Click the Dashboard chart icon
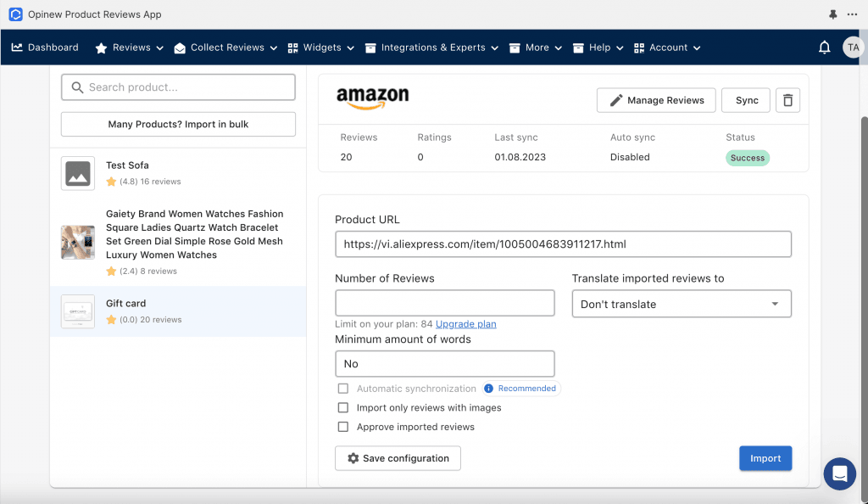Image resolution: width=868 pixels, height=504 pixels. point(17,48)
